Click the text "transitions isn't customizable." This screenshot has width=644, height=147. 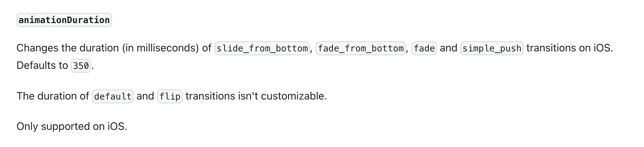tap(256, 96)
